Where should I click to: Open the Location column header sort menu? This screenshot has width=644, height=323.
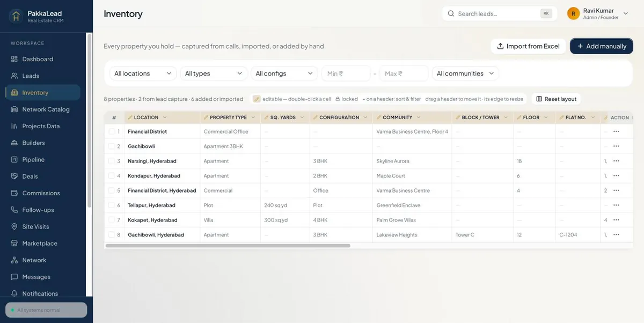(165, 118)
